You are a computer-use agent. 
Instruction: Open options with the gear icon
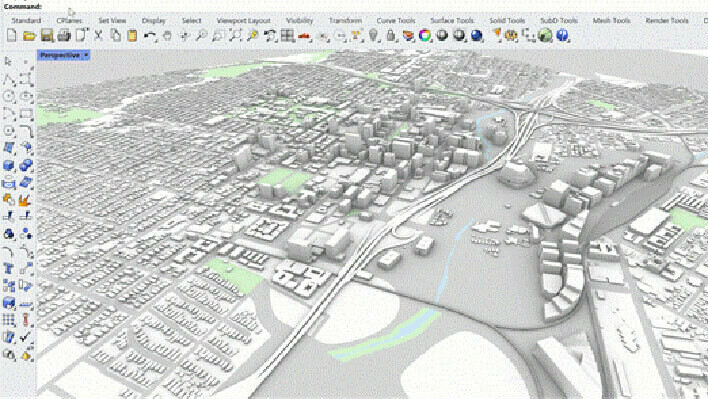click(511, 35)
